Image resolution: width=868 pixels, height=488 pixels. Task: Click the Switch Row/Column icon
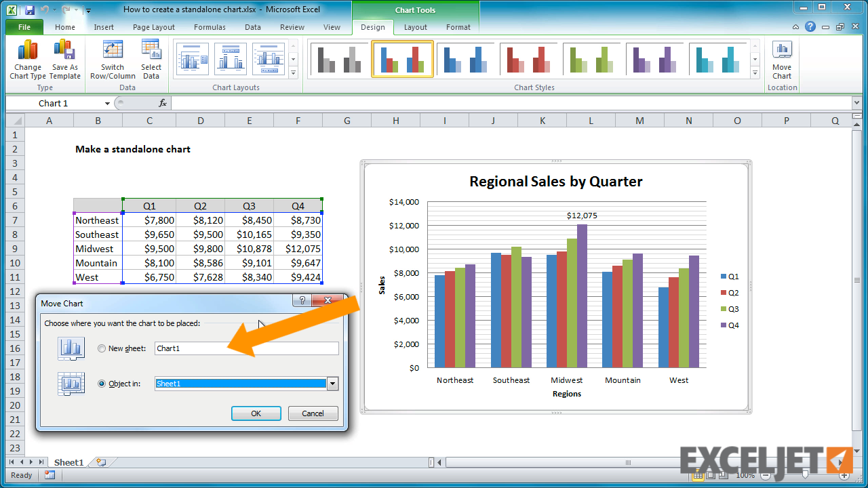click(x=113, y=52)
